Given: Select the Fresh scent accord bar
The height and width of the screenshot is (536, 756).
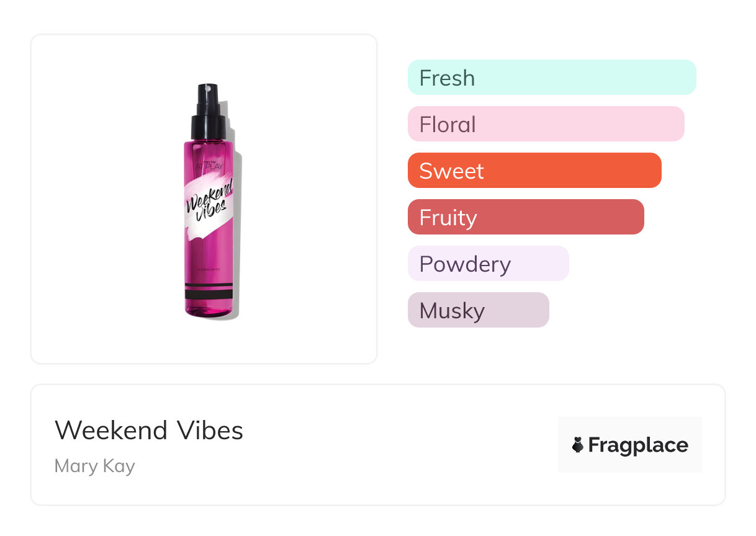Looking at the screenshot, I should tap(552, 78).
